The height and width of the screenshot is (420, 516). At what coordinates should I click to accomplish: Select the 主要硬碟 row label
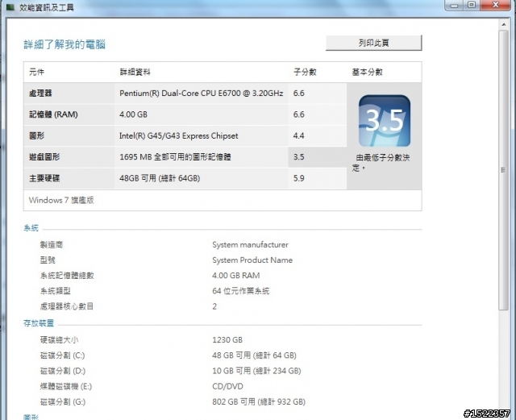click(x=44, y=178)
